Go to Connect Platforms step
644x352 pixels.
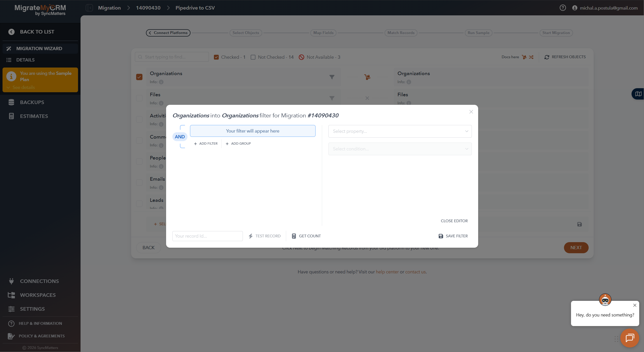pos(168,33)
